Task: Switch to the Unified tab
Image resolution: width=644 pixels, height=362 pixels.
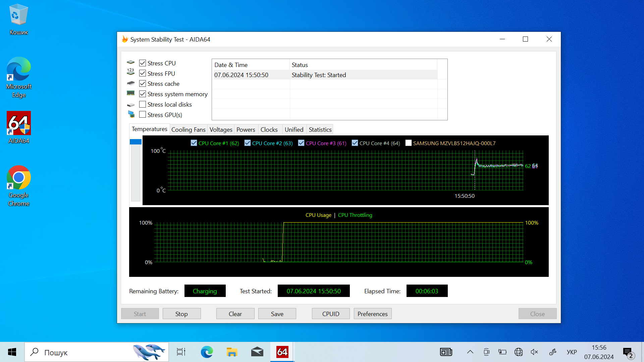Action: (294, 129)
